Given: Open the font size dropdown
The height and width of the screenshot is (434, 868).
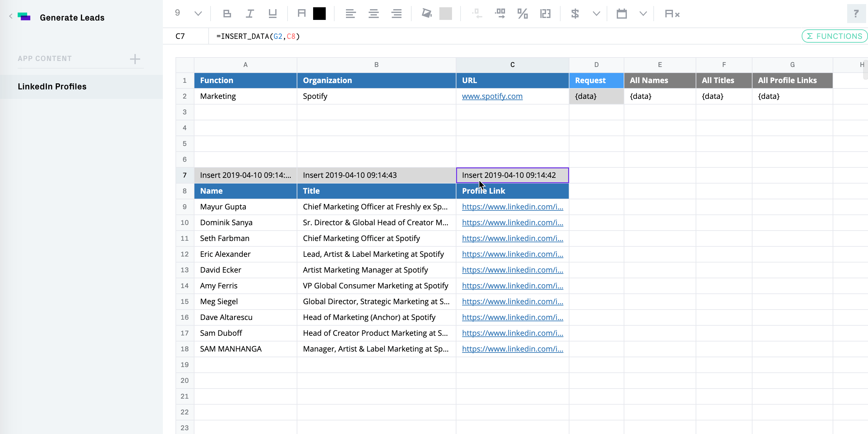Looking at the screenshot, I should click(198, 14).
